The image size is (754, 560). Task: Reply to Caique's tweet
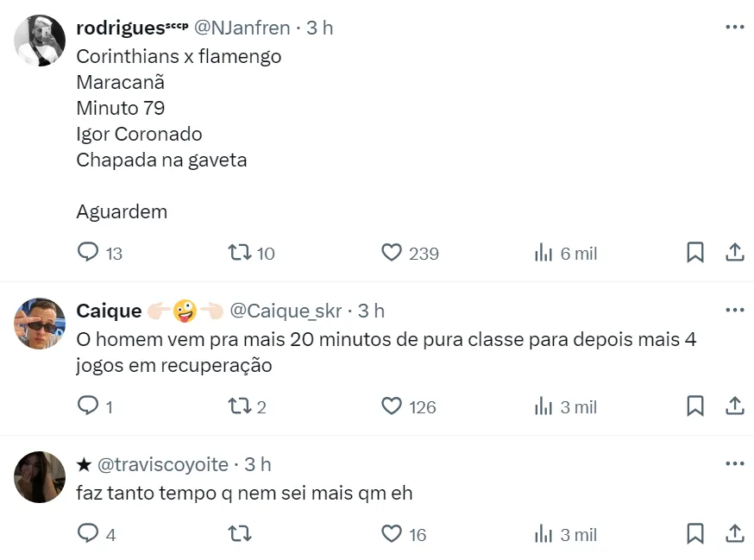click(x=89, y=406)
